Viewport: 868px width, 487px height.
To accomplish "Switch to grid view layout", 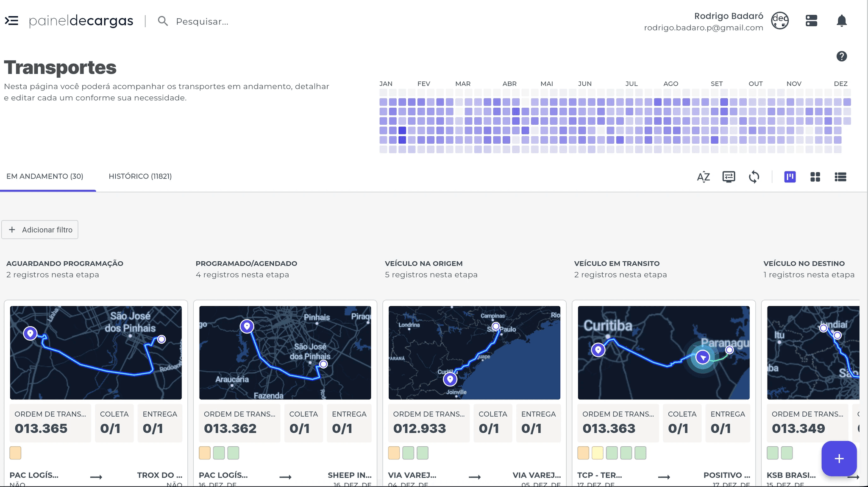I will [x=815, y=177].
